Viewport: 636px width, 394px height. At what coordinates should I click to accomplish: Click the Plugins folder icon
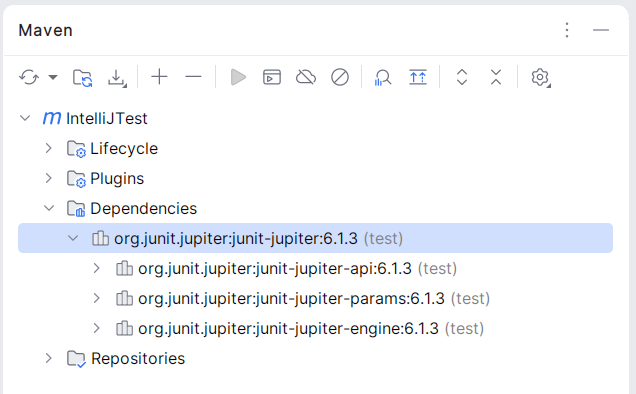(76, 179)
